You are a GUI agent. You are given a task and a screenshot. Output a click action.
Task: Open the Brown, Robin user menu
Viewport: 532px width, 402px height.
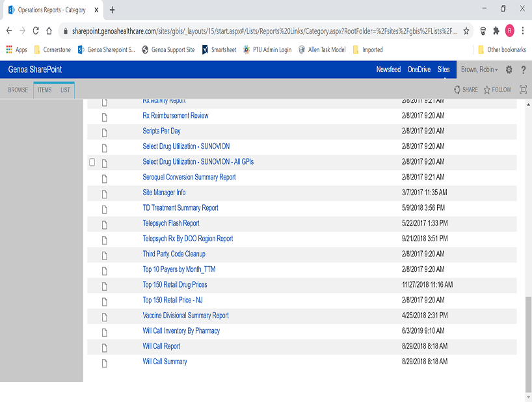point(479,70)
